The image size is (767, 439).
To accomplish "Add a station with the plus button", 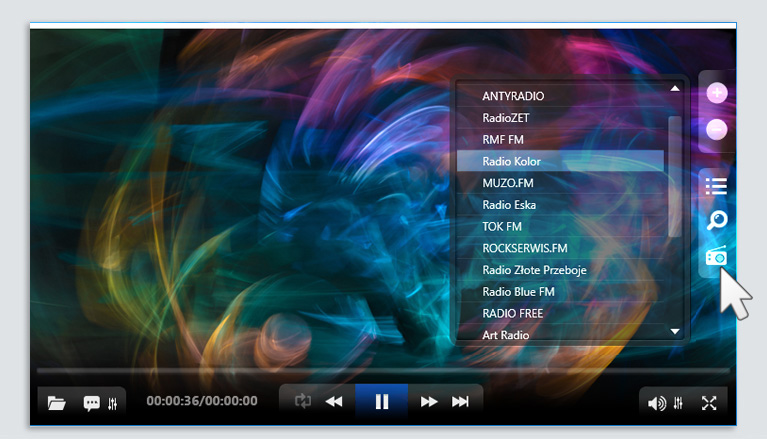I will tap(717, 93).
